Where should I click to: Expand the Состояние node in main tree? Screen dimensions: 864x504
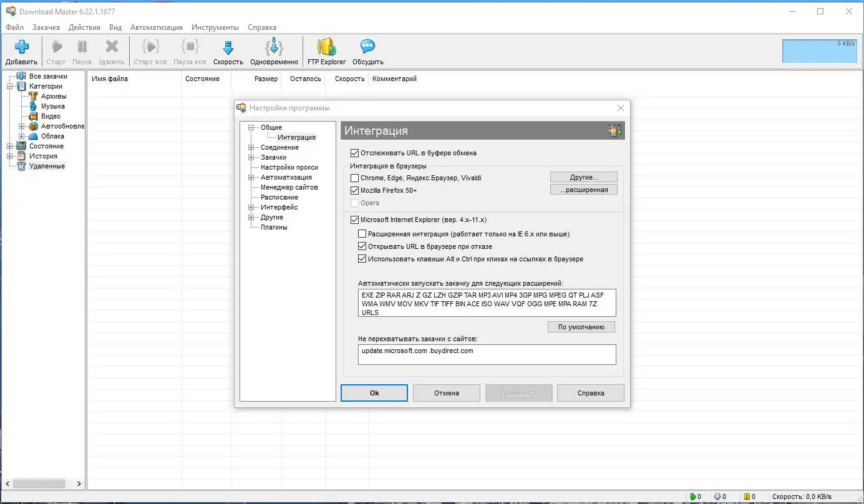pos(10,146)
